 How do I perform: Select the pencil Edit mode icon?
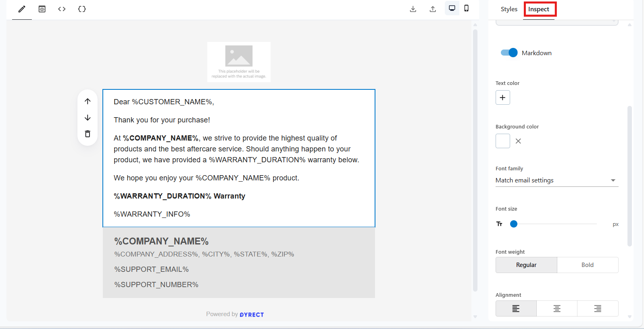[x=22, y=9]
